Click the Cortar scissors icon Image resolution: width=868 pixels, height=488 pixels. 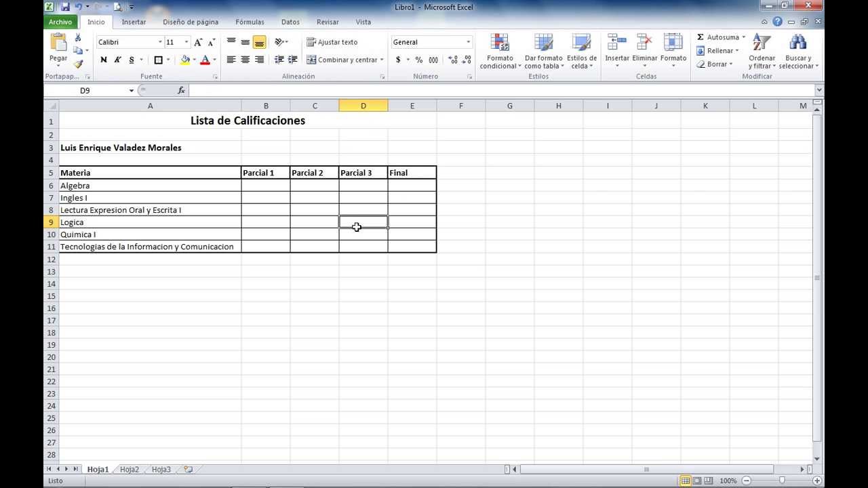78,38
